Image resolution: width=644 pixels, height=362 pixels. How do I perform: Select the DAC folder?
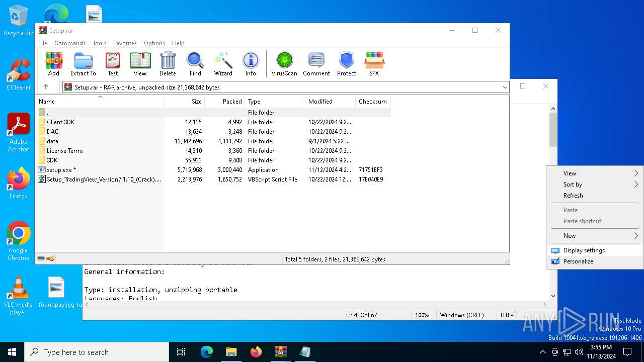(x=213, y=132)
